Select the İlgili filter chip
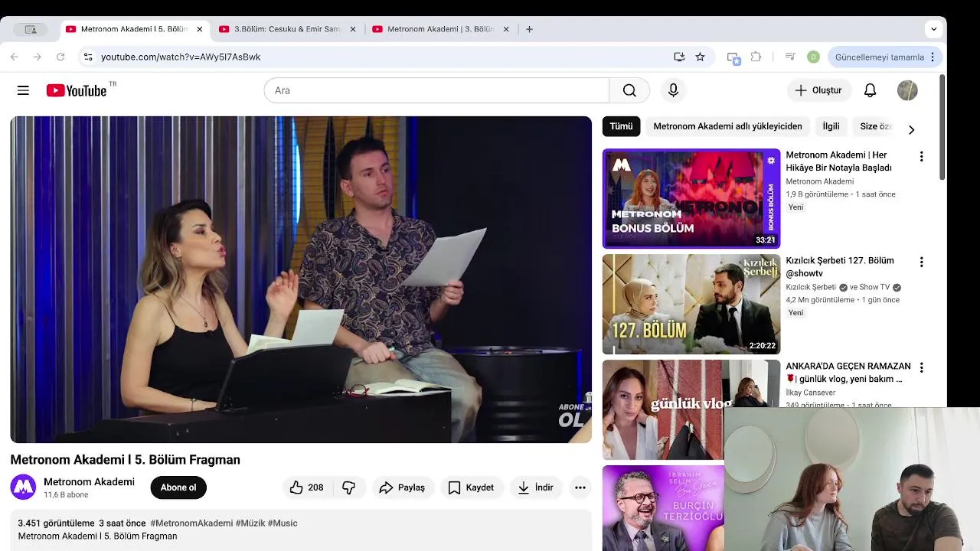This screenshot has height=551, width=980. (831, 126)
